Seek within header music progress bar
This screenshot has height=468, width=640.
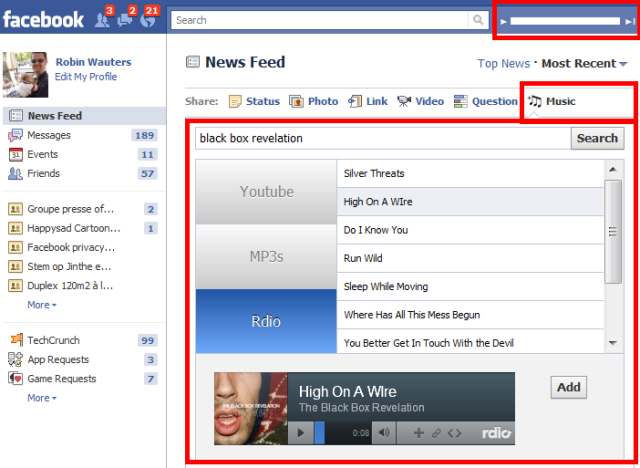(565, 21)
